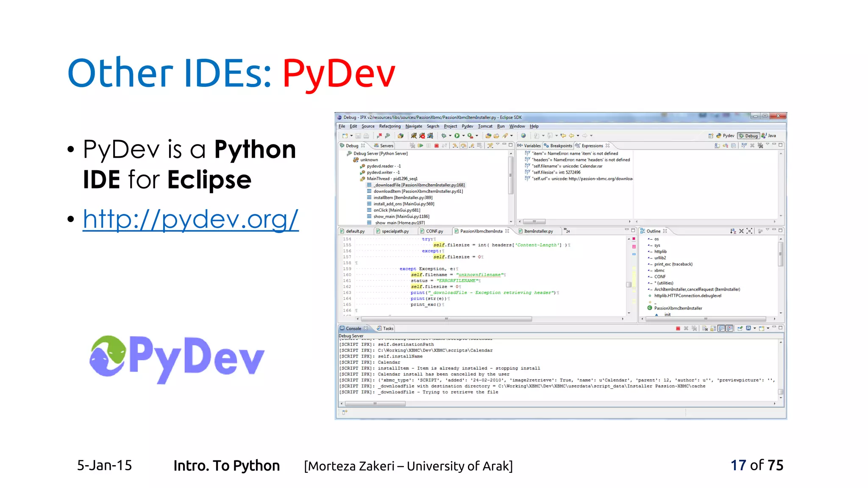The width and height of the screenshot is (868, 488).
Task: Click the Back navigation arrow icon
Action: point(571,136)
